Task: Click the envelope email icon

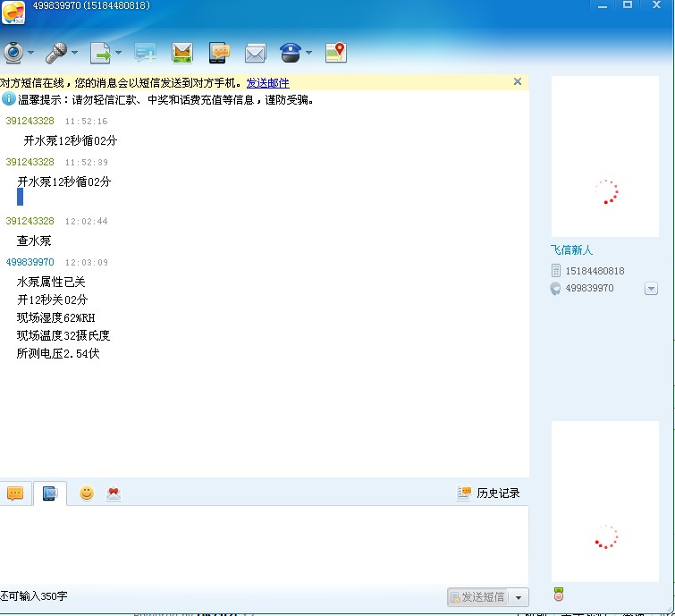Action: click(x=256, y=53)
